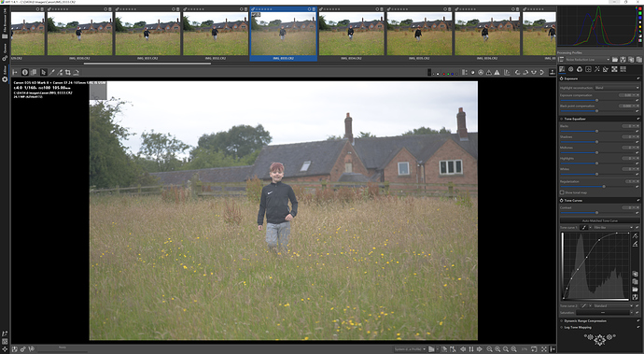
Task: Save the current processing profile
Action: (623, 60)
